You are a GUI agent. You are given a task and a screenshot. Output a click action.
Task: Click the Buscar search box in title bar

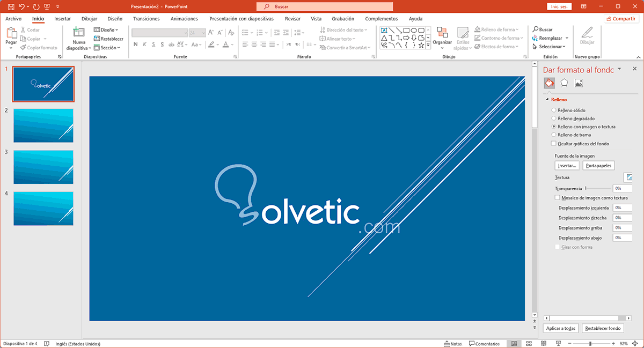325,7
